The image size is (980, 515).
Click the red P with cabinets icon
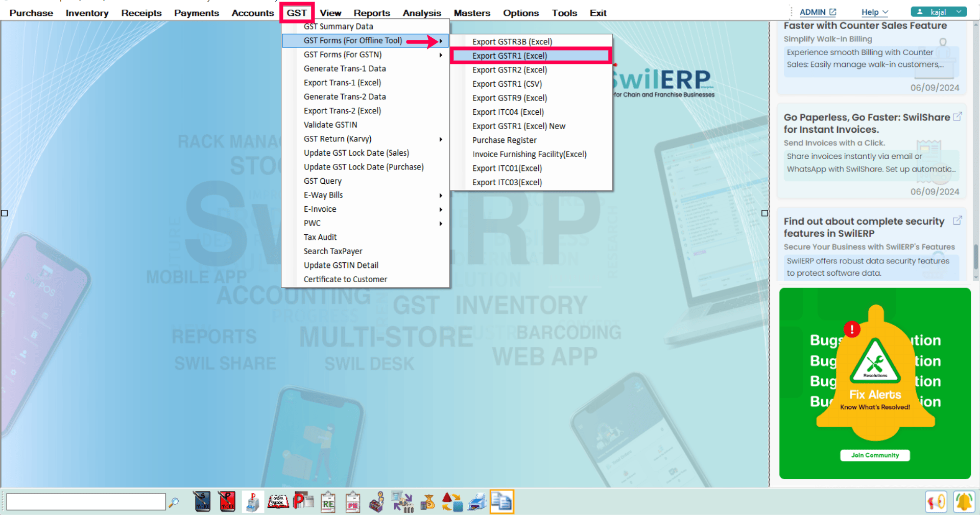point(303,502)
